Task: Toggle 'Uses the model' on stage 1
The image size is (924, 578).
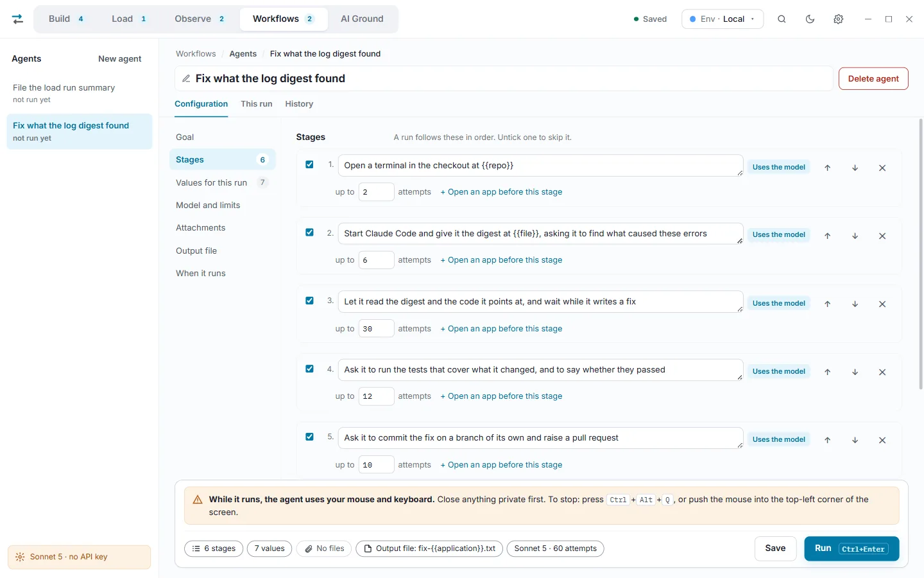Action: (778, 167)
